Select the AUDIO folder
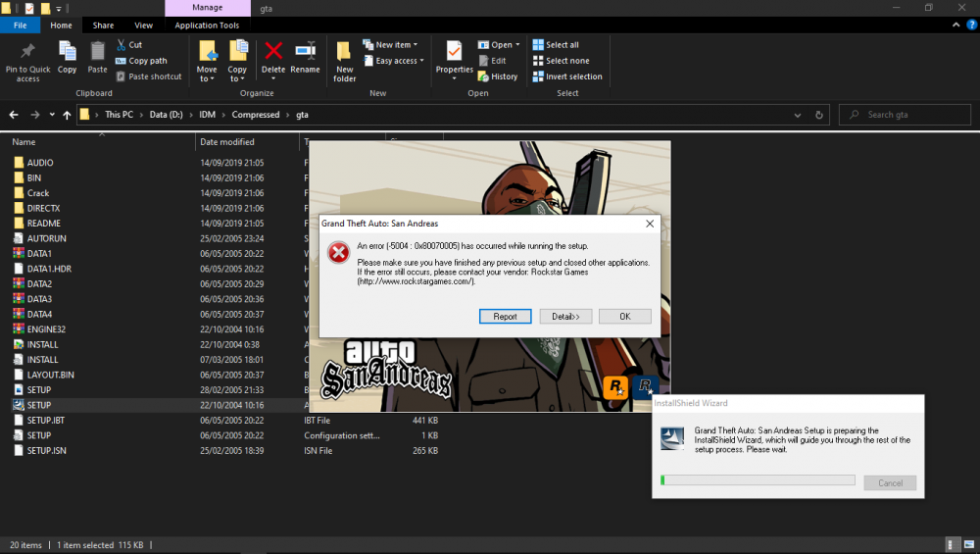 point(40,163)
